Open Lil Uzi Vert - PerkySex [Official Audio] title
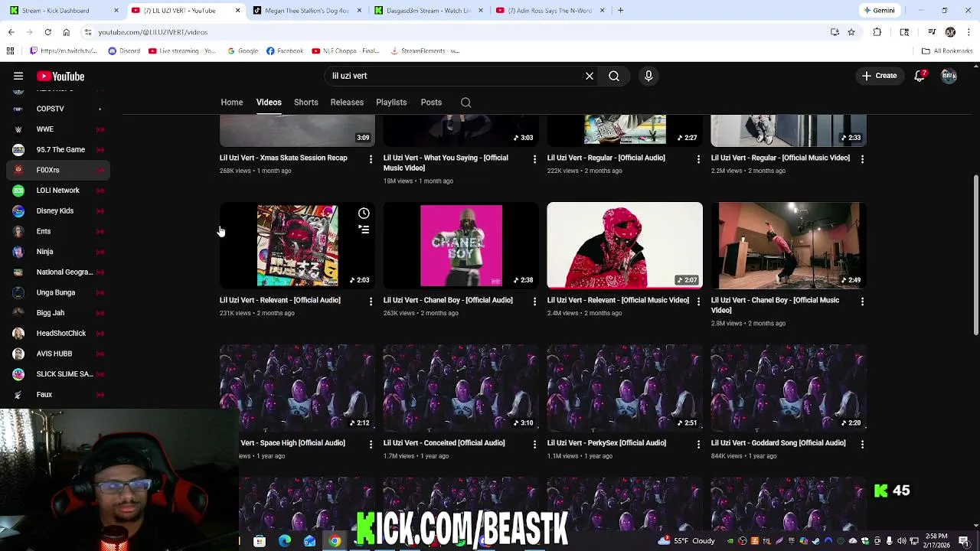The image size is (980, 551). click(x=606, y=443)
